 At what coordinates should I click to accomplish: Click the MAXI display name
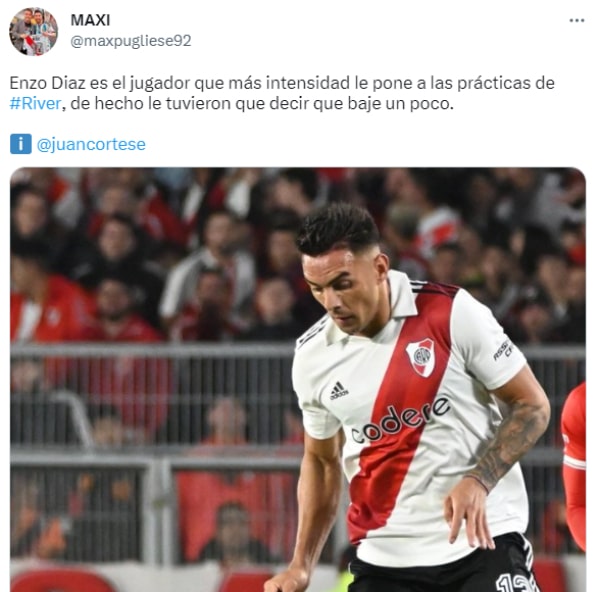click(x=90, y=20)
